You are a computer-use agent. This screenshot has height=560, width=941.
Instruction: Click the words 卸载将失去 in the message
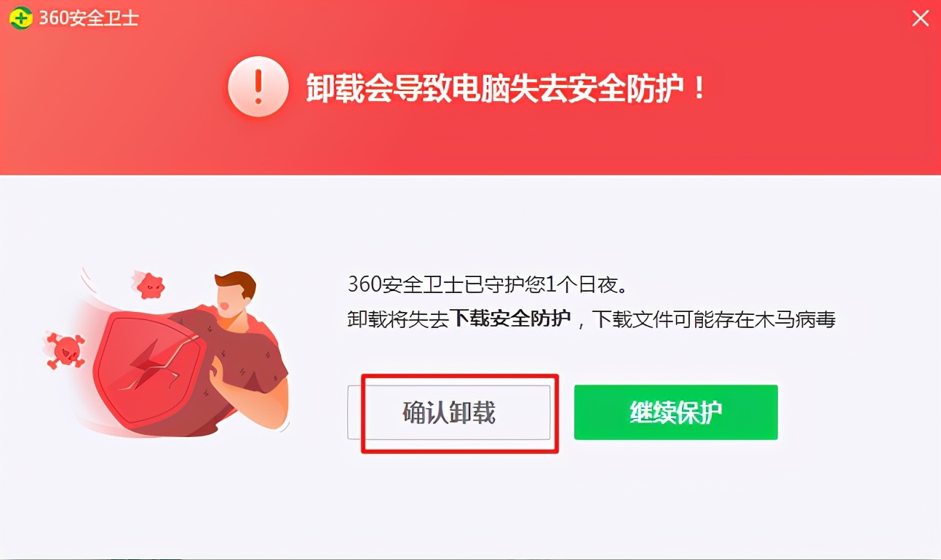pyautogui.click(x=398, y=318)
